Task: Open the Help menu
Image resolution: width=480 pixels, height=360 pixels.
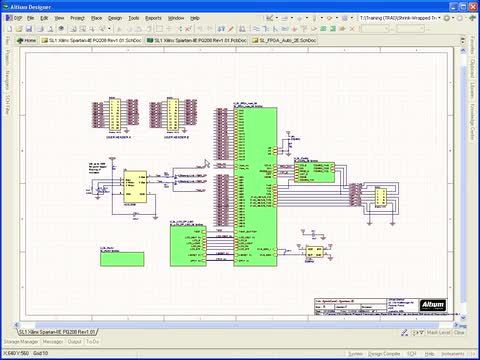Action: 195,18
